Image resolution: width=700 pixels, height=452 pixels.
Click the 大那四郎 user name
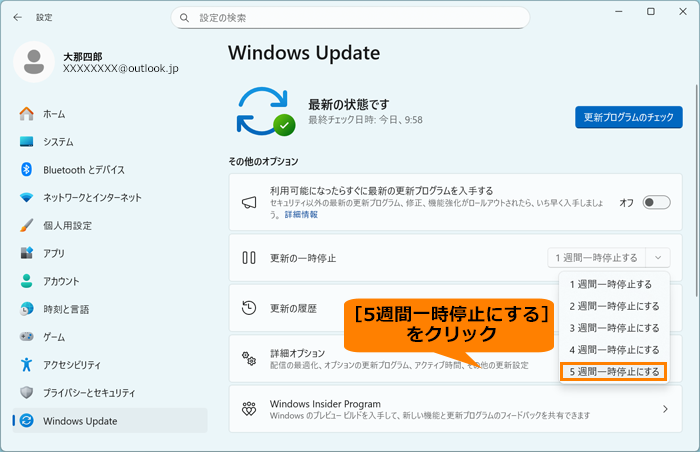click(83, 57)
